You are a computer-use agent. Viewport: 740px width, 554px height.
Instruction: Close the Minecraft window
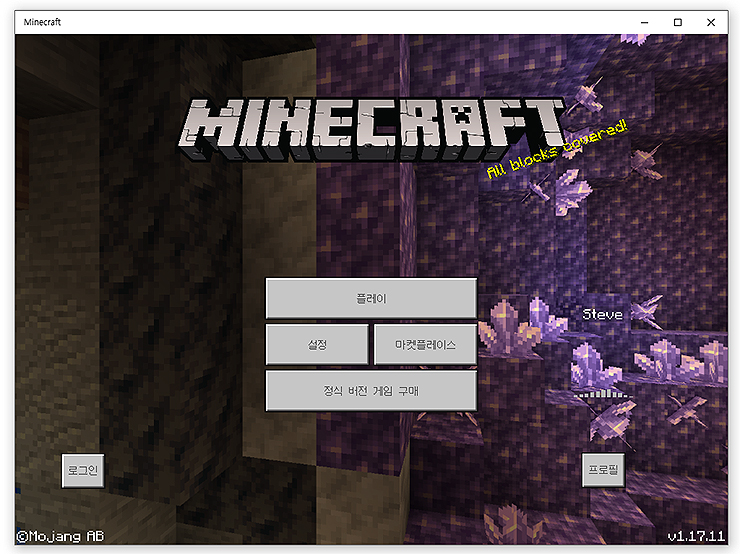pos(711,22)
